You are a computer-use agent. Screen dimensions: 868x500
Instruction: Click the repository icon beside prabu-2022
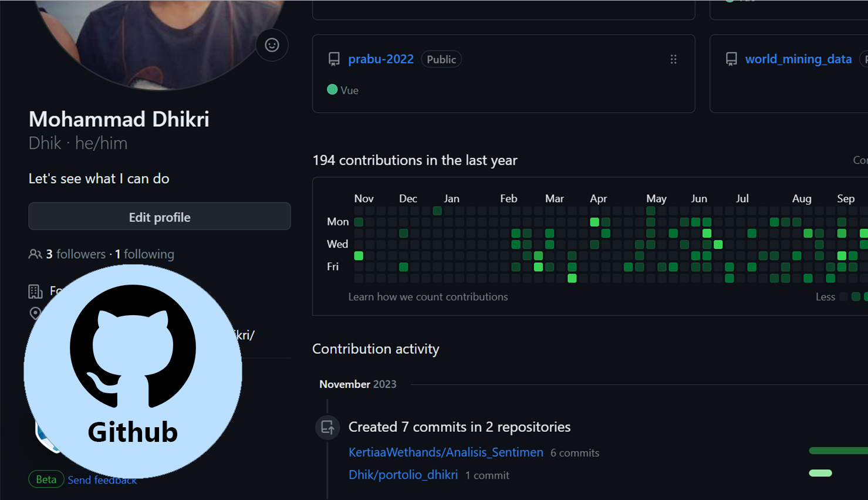click(334, 59)
